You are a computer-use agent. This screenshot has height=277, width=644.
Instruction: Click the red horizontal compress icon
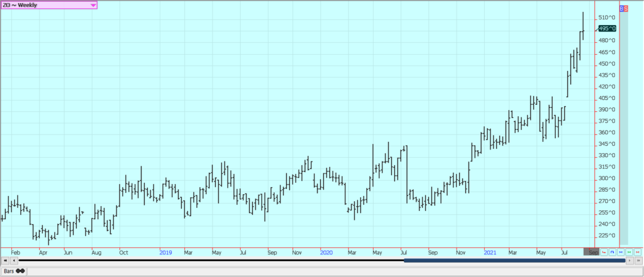click(638, 252)
